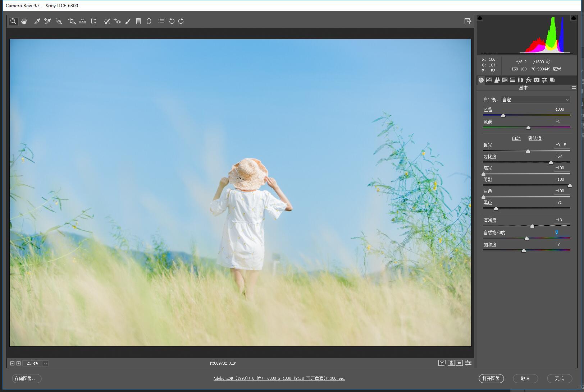
Task: Click the 取消 cancel button
Action: (525, 378)
